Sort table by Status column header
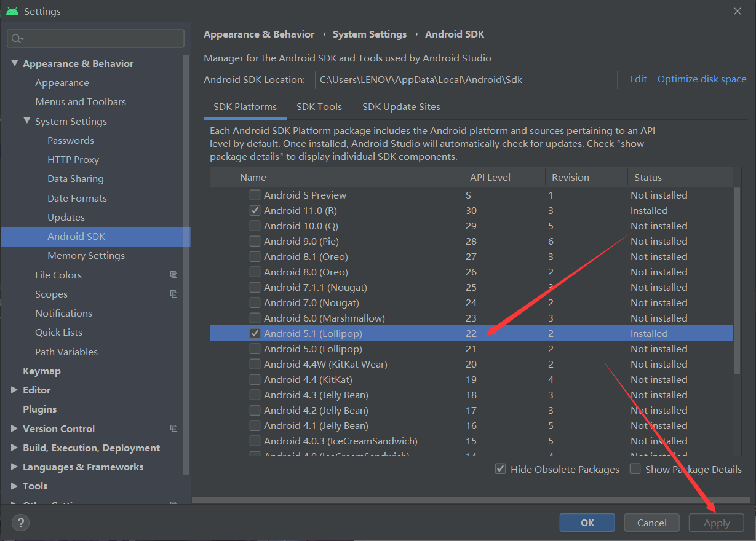756x541 pixels. click(x=680, y=178)
